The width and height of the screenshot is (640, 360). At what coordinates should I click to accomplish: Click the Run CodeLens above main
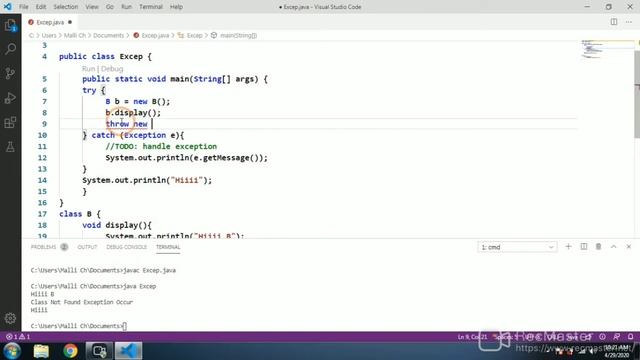coord(88,69)
